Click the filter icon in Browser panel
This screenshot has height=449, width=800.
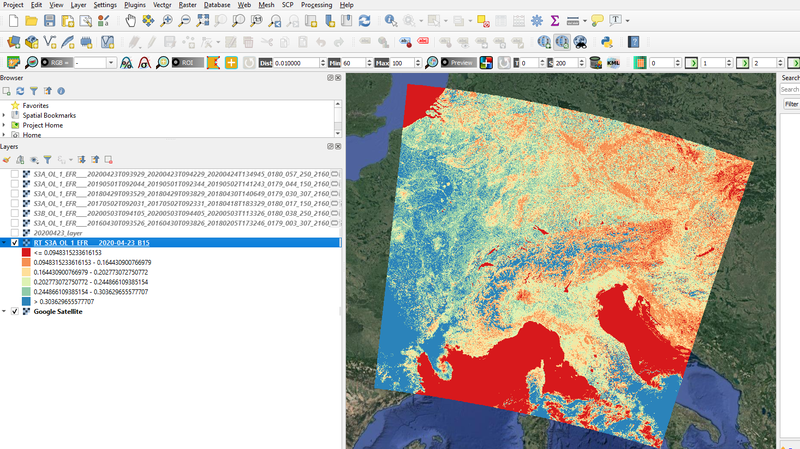click(33, 91)
